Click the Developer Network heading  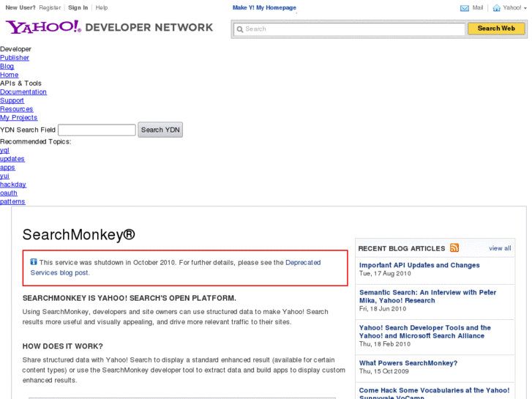point(149,28)
